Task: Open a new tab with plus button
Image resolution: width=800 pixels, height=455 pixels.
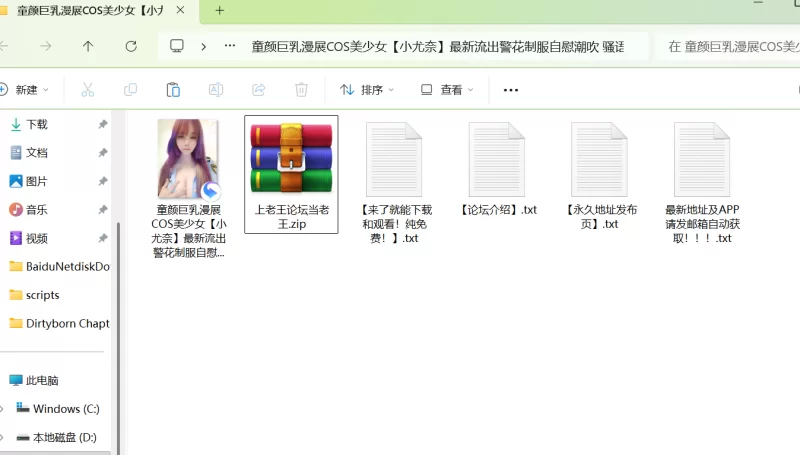Action: [219, 11]
